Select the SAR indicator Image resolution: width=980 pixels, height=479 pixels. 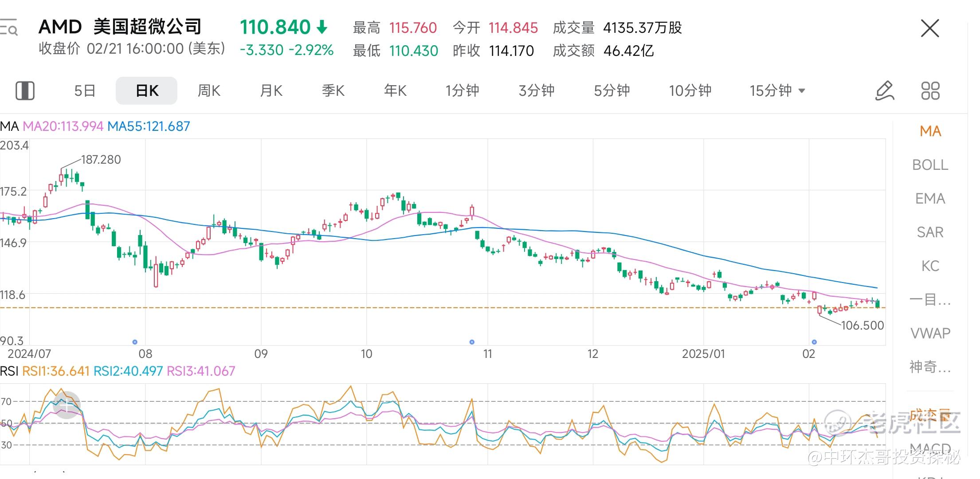click(x=930, y=232)
